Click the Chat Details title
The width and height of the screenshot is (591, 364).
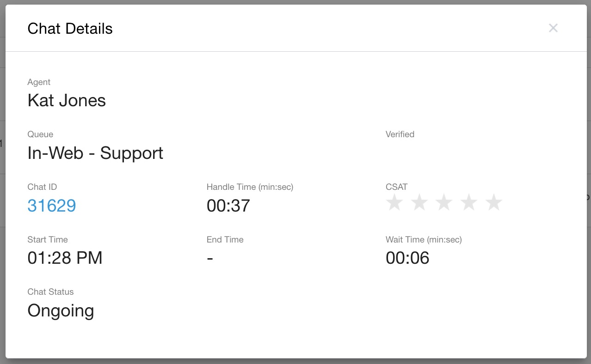point(70,29)
